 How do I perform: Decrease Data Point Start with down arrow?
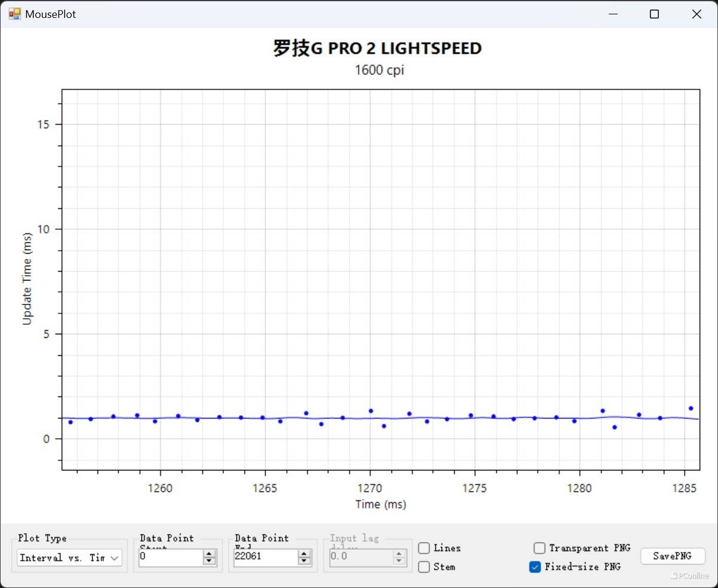pyautogui.click(x=209, y=561)
